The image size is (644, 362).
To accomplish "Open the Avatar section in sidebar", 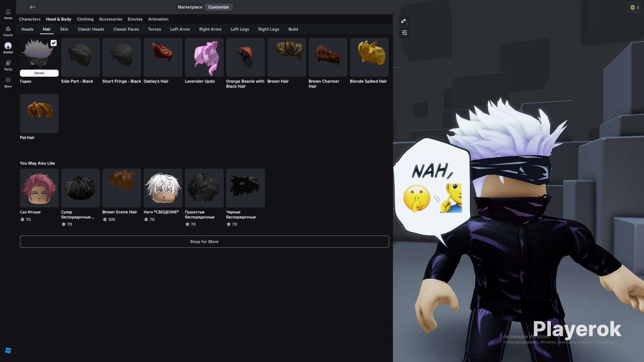I will click(8, 48).
